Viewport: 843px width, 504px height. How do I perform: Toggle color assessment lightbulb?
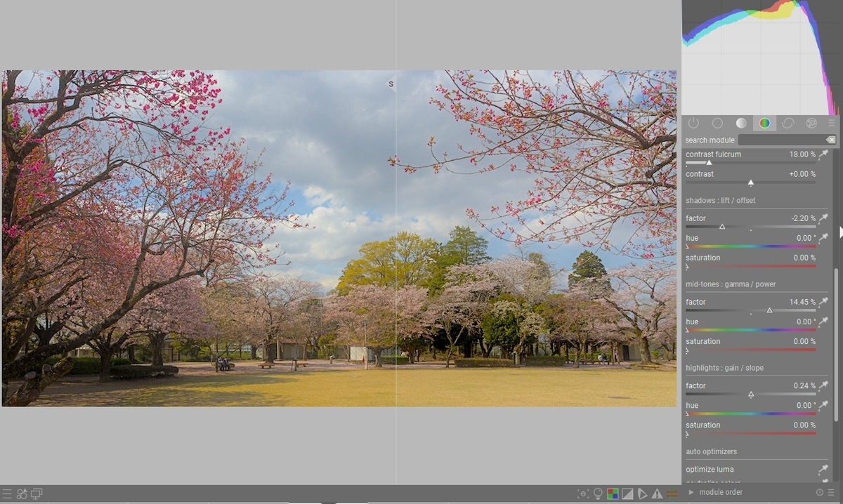tap(598, 494)
